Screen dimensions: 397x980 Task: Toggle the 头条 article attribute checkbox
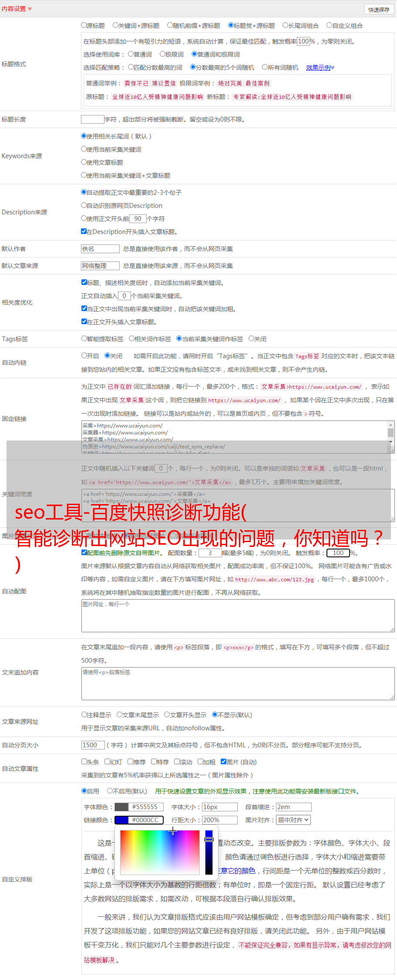tap(84, 762)
